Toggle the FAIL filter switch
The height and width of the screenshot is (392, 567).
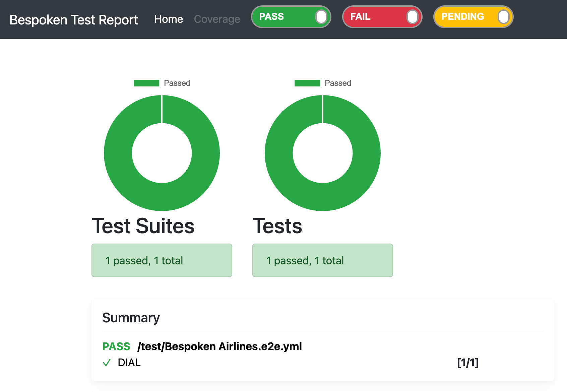382,17
